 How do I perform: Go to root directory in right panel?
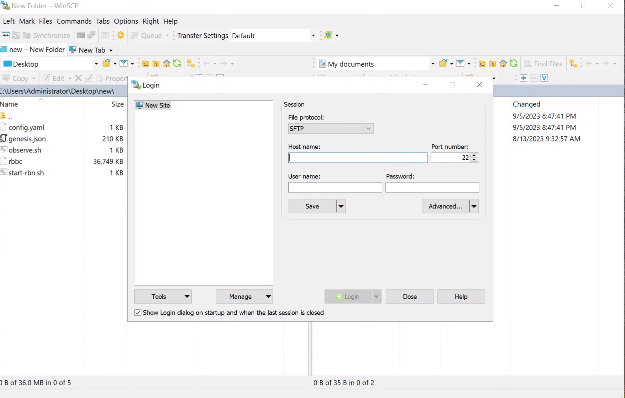coord(492,64)
